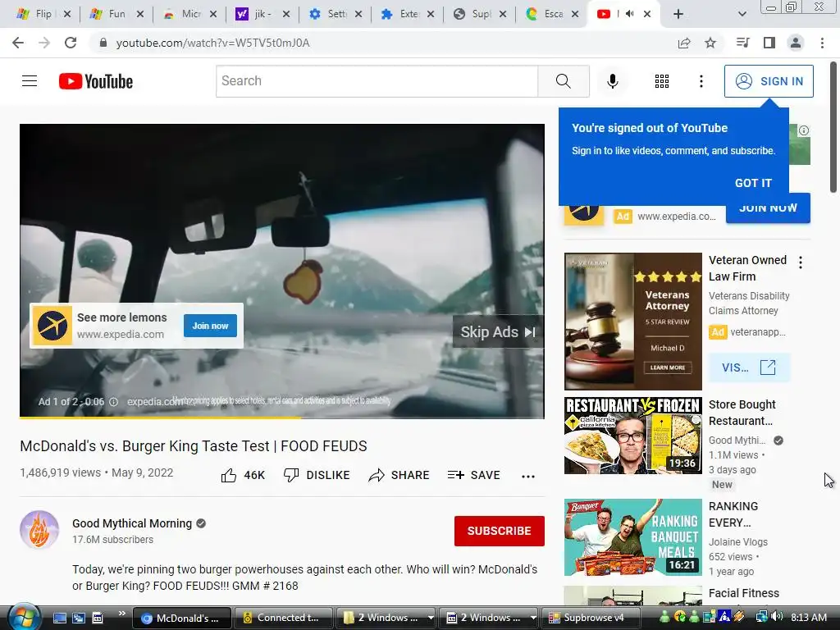Open the YouTube apps grid icon
Viewport: 840px width, 630px height.
[x=662, y=81]
